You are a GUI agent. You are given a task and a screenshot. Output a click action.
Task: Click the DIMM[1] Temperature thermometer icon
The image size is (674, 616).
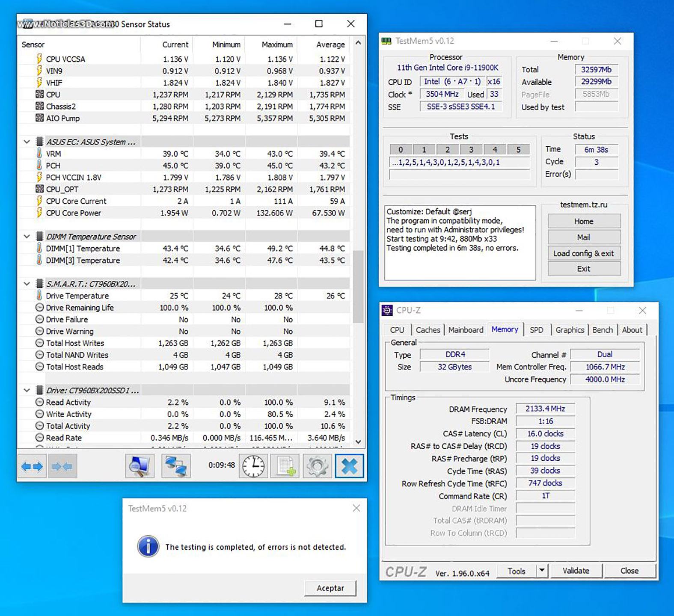(39, 248)
